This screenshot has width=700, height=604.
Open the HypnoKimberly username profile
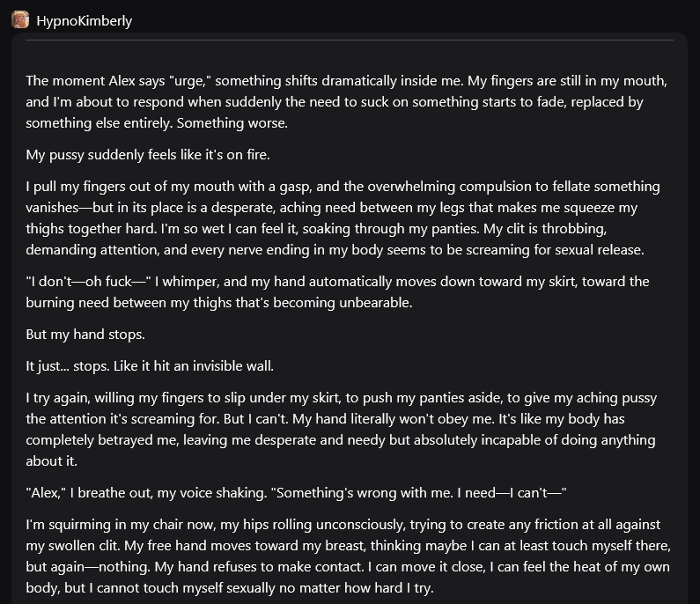84,21
